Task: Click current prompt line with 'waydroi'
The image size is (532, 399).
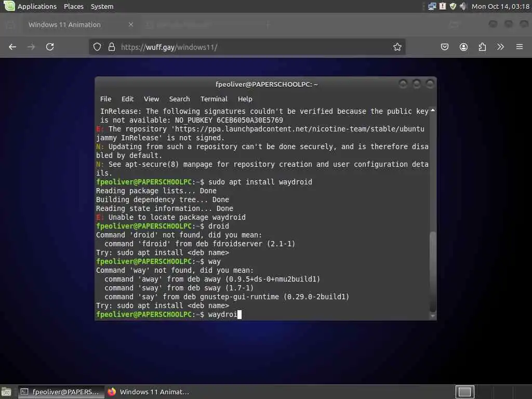Action: coord(169,314)
